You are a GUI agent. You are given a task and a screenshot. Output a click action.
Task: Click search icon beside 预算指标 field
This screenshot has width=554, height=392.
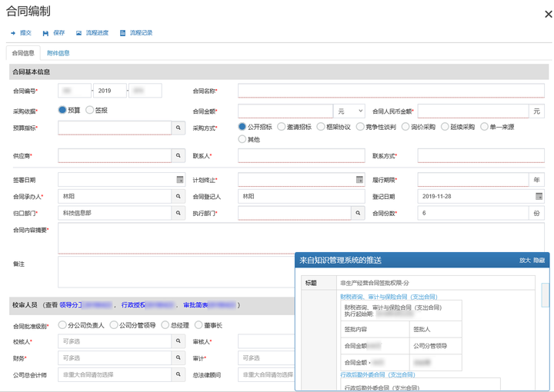(179, 128)
